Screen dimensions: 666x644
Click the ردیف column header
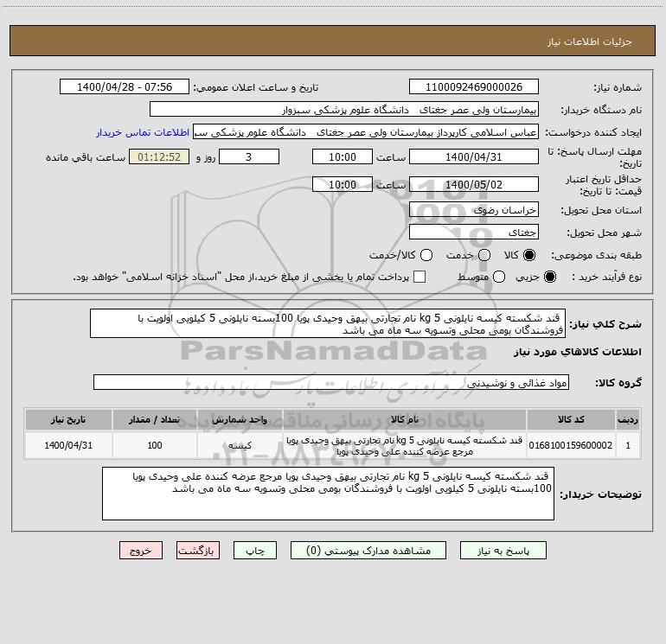pyautogui.click(x=628, y=419)
